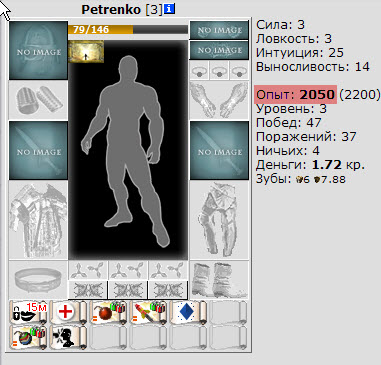The width and height of the screenshot is (381, 365).
Task: Click the highlighted Опыт: 2050 value
Action: 296,95
